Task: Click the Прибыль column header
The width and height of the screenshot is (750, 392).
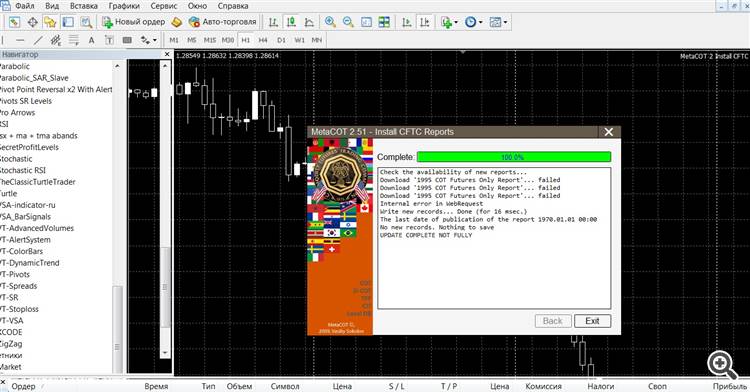Action: coord(730,386)
